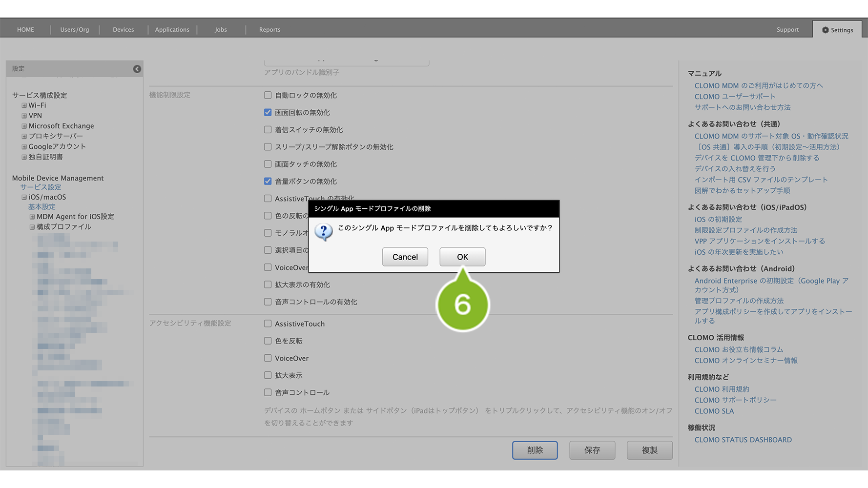Uncheck 音量ボタンの無効化 checkbox

click(268, 181)
